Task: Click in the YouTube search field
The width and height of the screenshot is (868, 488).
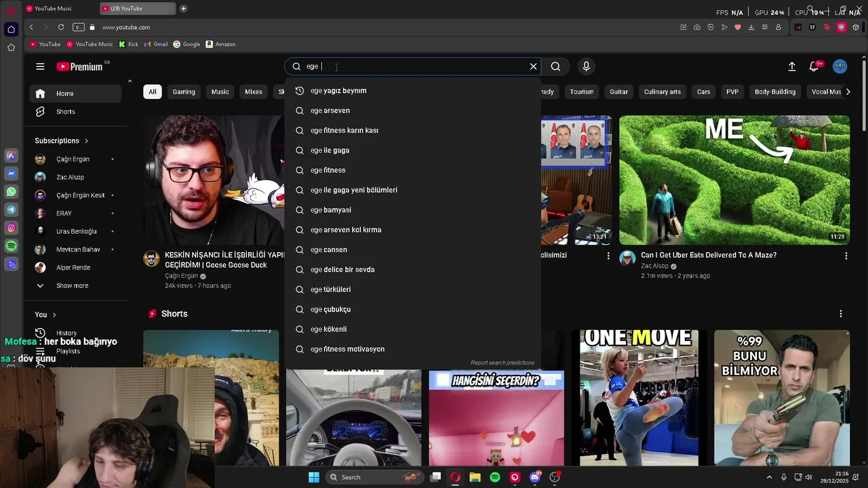Action: click(414, 66)
